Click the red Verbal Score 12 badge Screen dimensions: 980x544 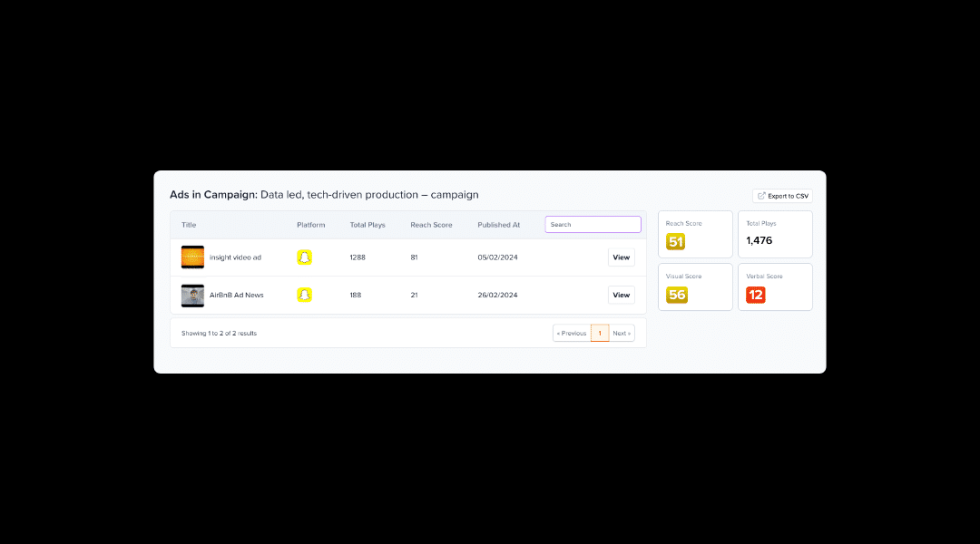pyautogui.click(x=756, y=294)
